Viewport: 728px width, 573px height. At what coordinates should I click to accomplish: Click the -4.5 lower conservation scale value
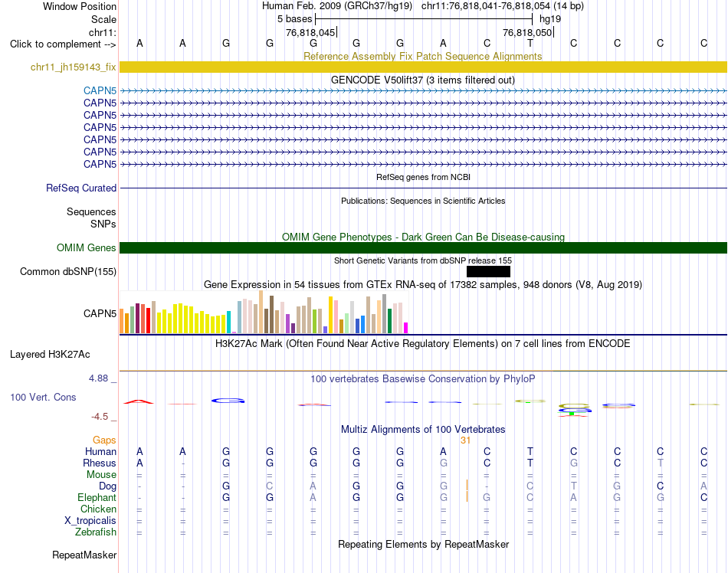click(x=100, y=417)
